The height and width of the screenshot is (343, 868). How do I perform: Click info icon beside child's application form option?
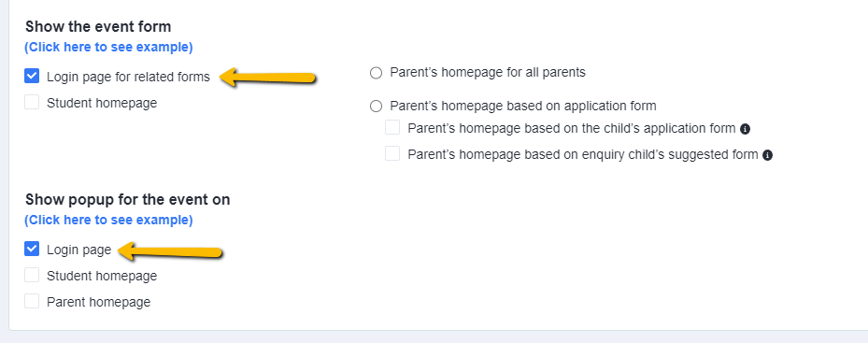click(x=745, y=129)
